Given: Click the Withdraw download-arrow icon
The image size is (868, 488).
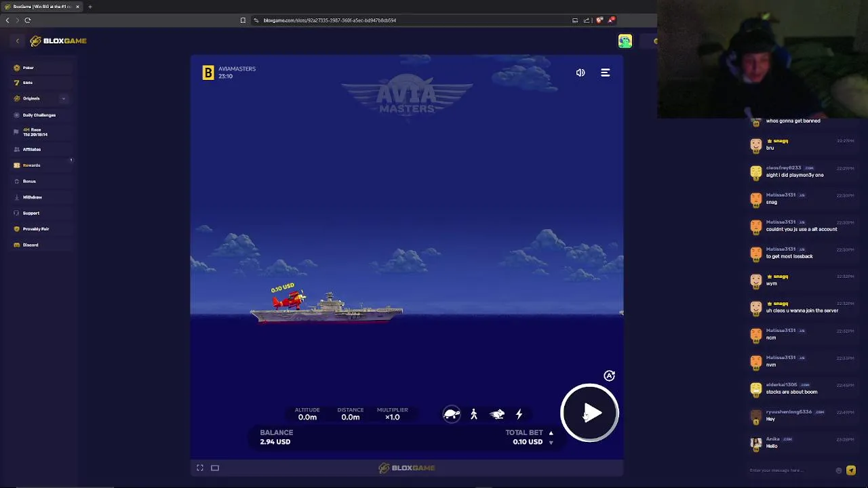Looking at the screenshot, I should [17, 197].
